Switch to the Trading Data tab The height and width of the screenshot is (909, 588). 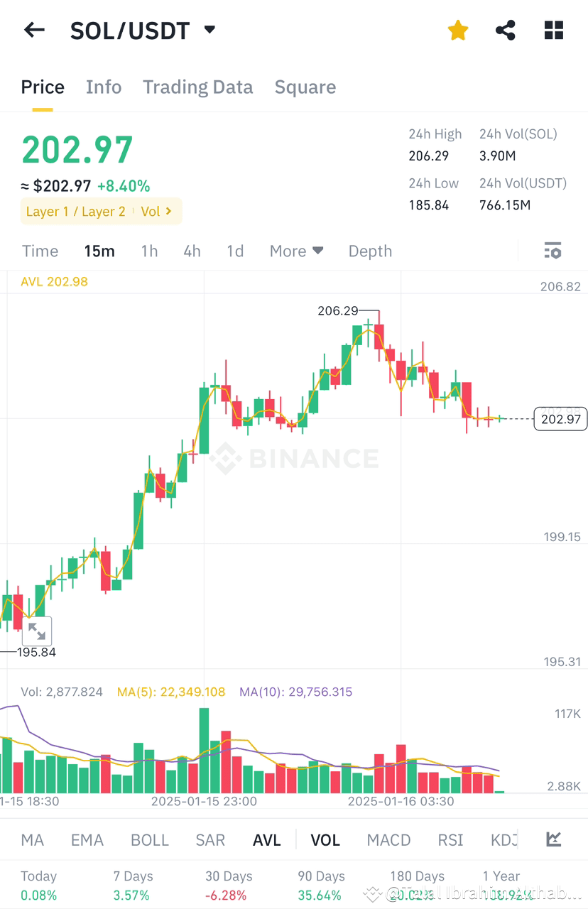(197, 87)
